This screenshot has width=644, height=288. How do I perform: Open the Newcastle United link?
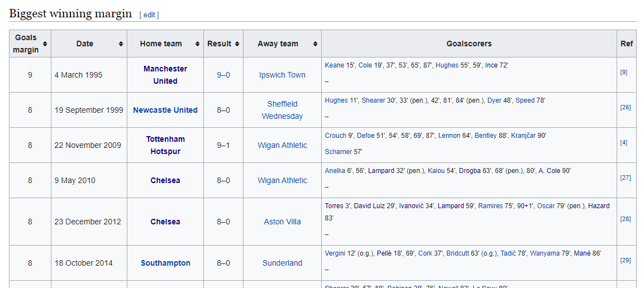tap(165, 110)
